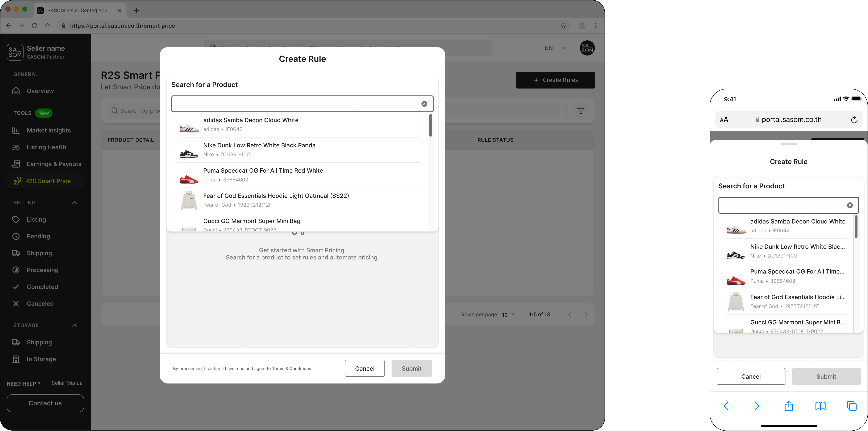Bookmark page with star icon
The image size is (868, 431).
tap(563, 26)
